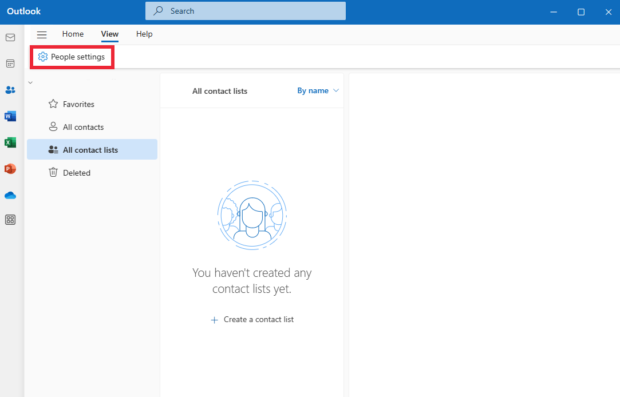Launch Word from the app sidebar
Image resolution: width=620 pixels, height=397 pixels.
pyautogui.click(x=10, y=116)
